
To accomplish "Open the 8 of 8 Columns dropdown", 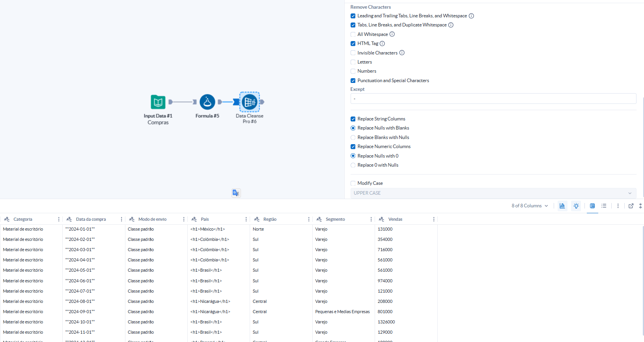I will pos(530,206).
